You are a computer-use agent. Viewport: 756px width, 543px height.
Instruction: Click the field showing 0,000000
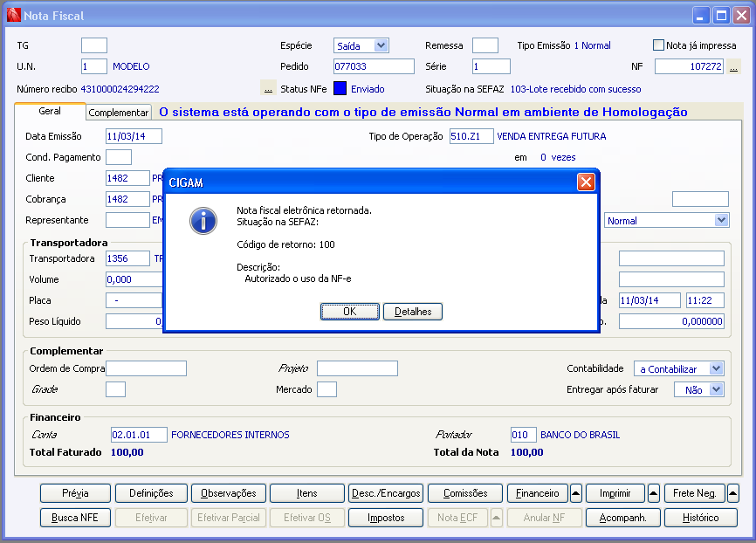point(671,321)
